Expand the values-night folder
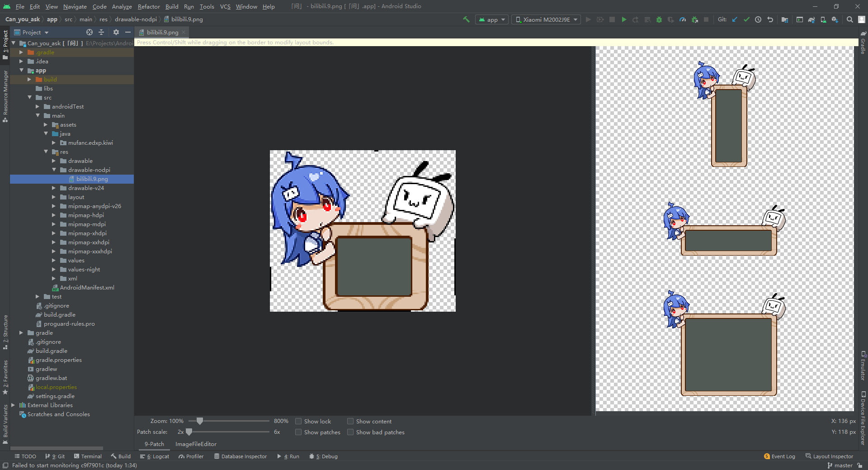This screenshot has width=868, height=470. point(54,269)
